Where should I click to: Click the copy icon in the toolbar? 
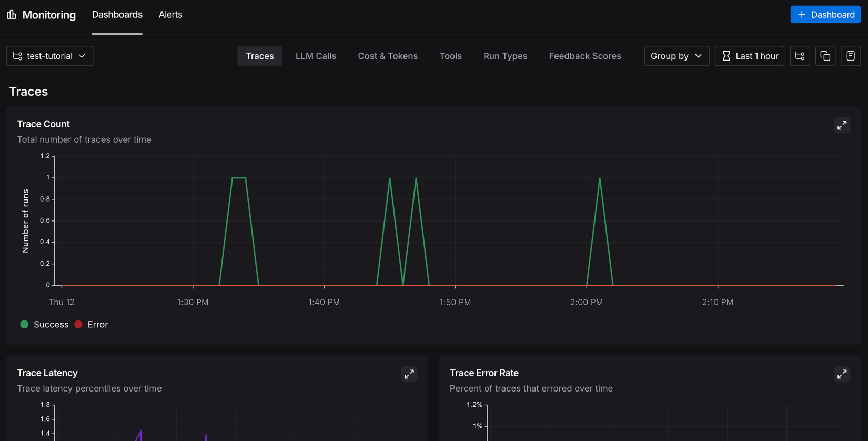pyautogui.click(x=825, y=56)
